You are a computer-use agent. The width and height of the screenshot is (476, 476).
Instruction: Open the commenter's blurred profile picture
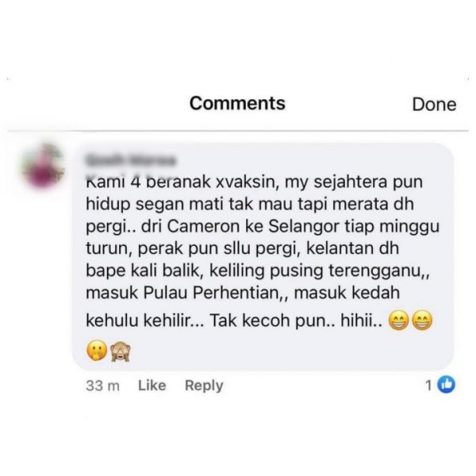pyautogui.click(x=44, y=167)
